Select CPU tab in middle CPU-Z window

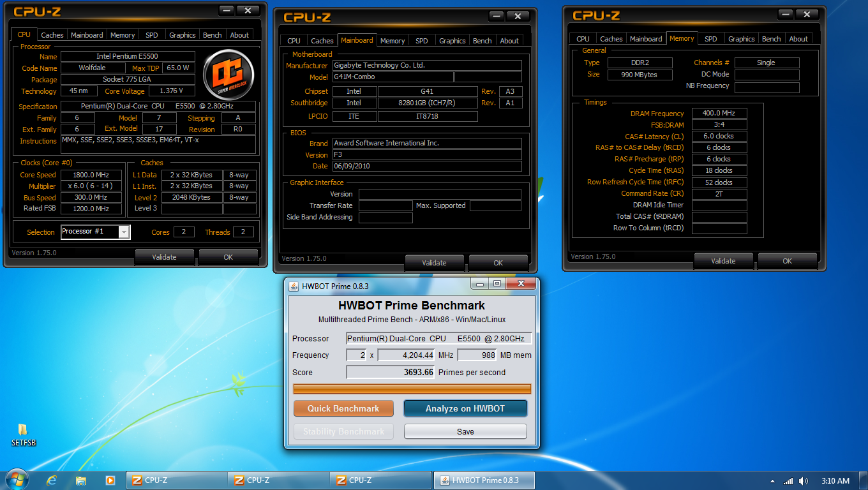coord(294,41)
